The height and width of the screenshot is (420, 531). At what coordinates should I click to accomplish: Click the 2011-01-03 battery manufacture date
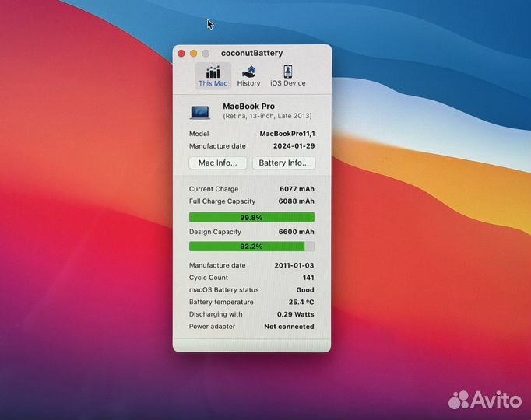(x=294, y=265)
